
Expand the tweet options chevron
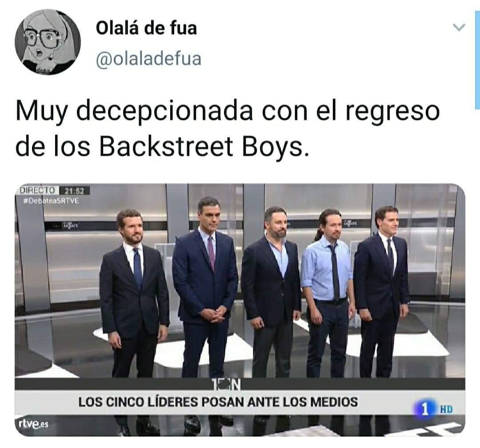[459, 27]
